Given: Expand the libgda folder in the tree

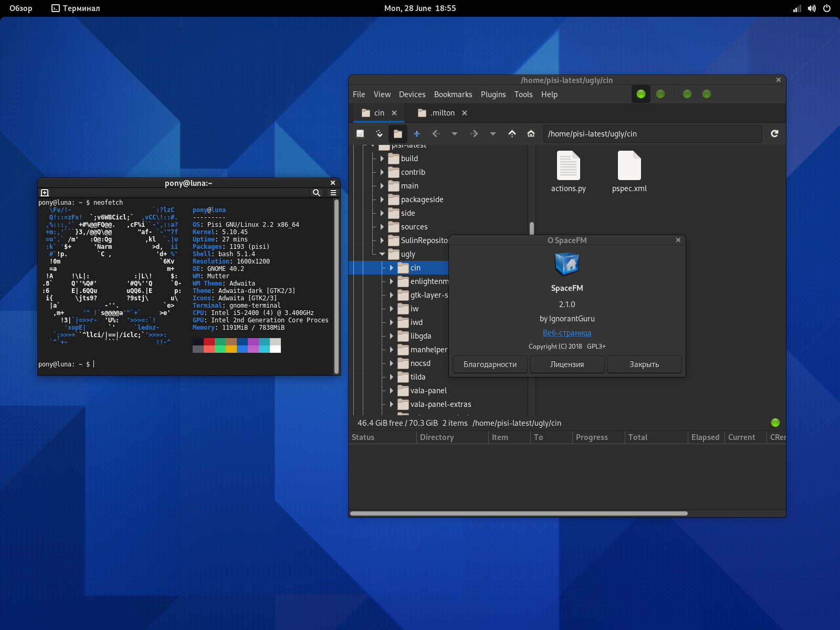Looking at the screenshot, I should 392,336.
